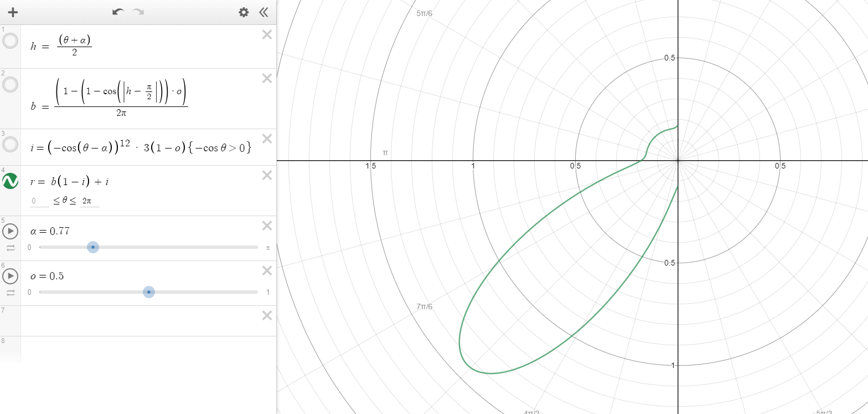Click the α slider handle
868x414 pixels.
coord(93,247)
